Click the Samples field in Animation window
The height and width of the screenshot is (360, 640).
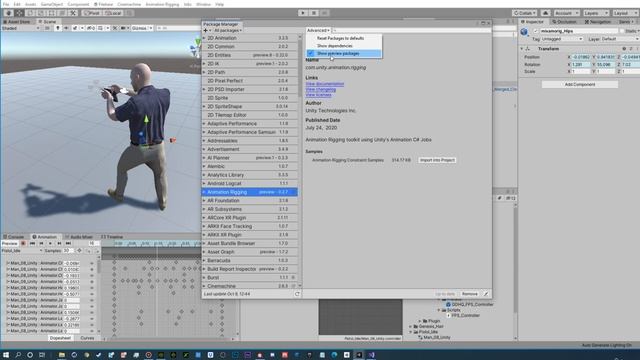(68, 251)
